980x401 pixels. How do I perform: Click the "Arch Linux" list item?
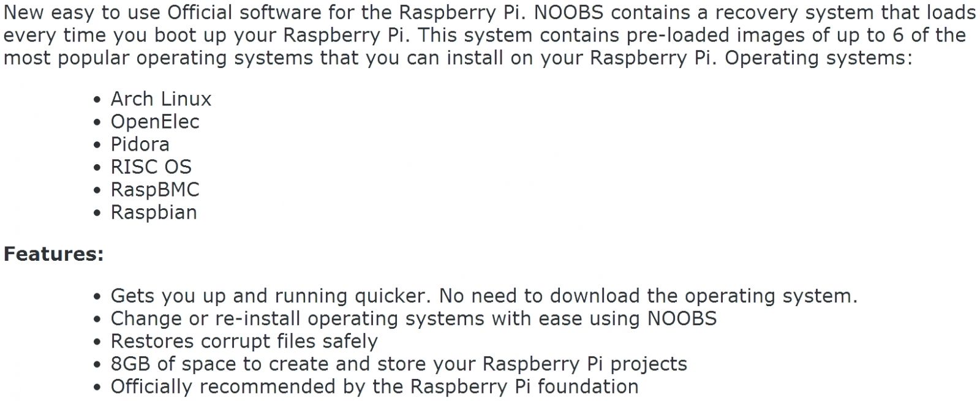click(x=160, y=99)
